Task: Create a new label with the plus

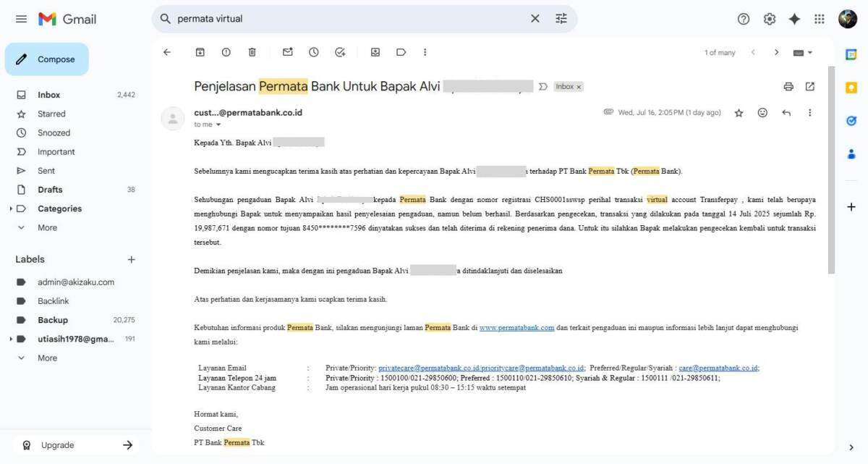Action: tap(131, 259)
